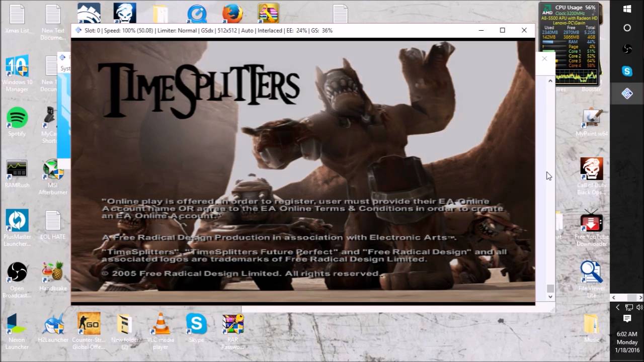Image resolution: width=644 pixels, height=362 pixels.
Task: Click the taskbar overflow scroll left arrow
Action: click(614, 297)
